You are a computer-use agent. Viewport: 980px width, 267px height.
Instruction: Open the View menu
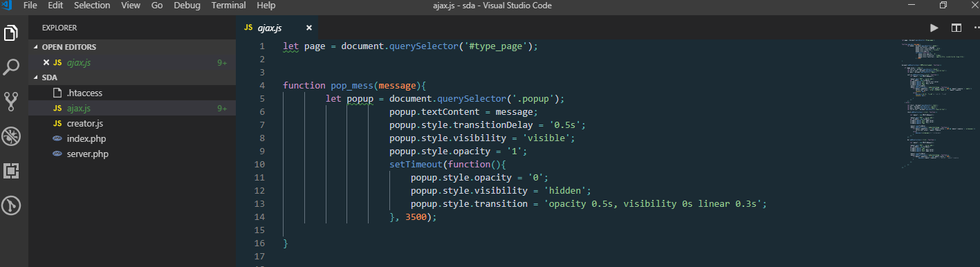[130, 6]
